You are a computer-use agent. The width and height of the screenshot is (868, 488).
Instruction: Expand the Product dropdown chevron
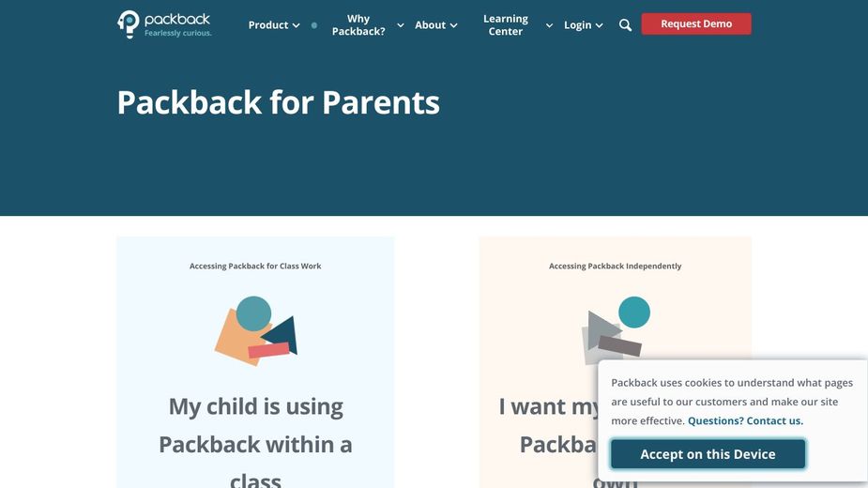tap(297, 25)
